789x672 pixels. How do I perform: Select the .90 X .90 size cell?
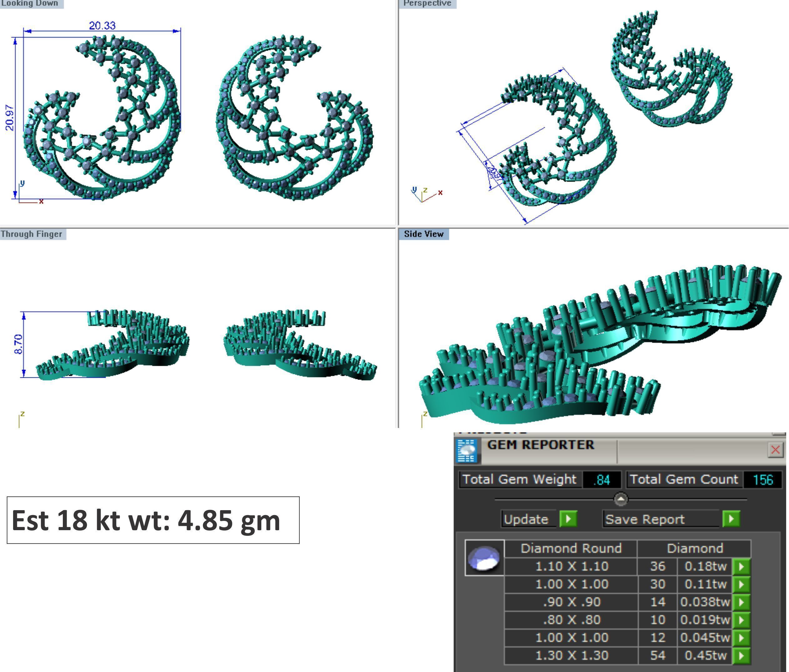tap(571, 602)
